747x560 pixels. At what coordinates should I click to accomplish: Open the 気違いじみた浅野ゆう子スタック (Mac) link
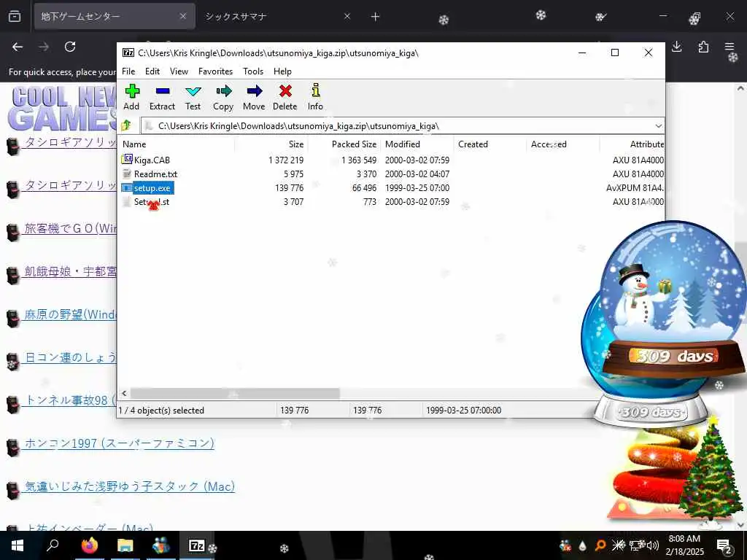tap(130, 486)
